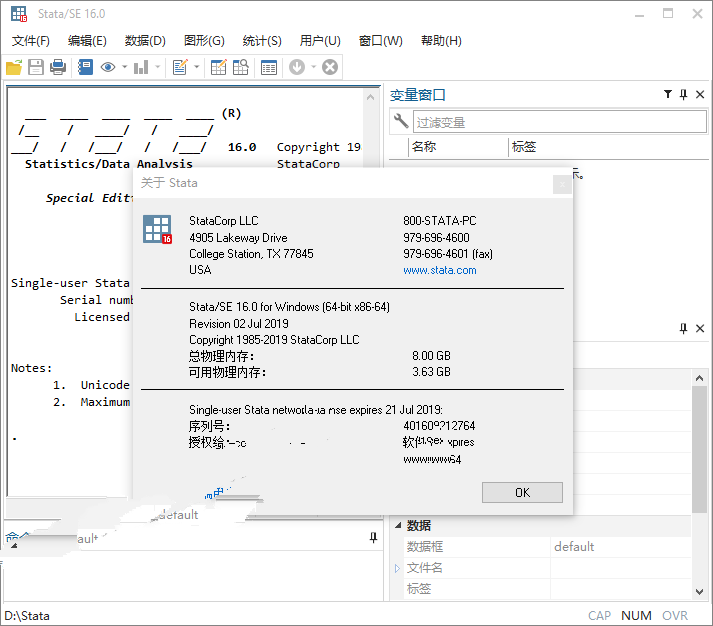Expand the 文件名 property row
This screenshot has height=626, width=713.
[397, 568]
